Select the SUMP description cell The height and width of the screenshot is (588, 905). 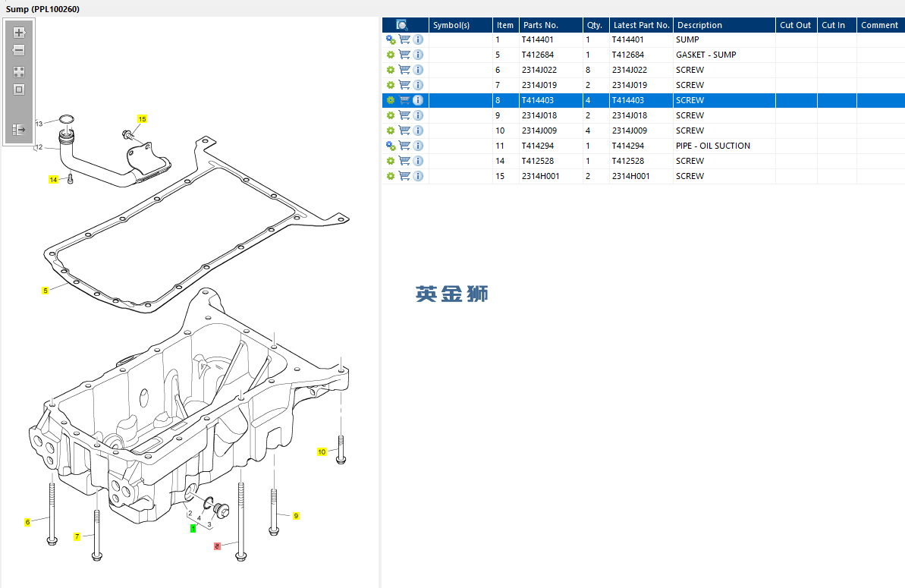pos(724,39)
